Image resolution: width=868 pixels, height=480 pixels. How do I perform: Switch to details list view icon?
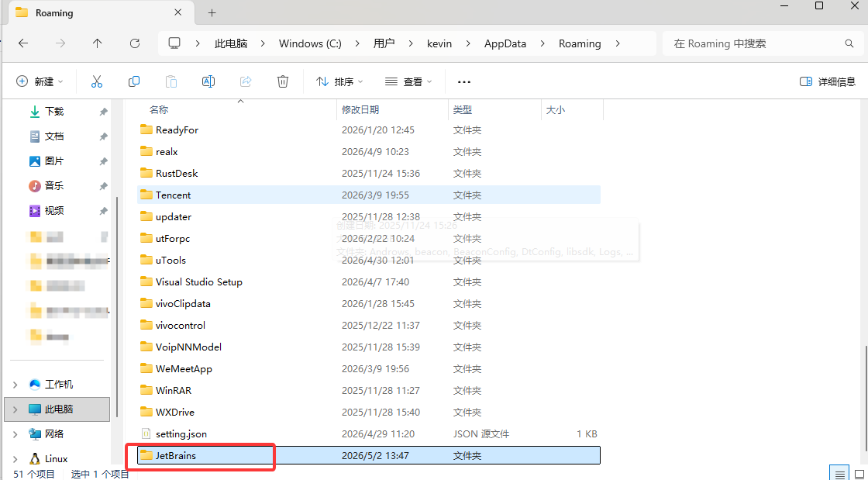pyautogui.click(x=840, y=474)
